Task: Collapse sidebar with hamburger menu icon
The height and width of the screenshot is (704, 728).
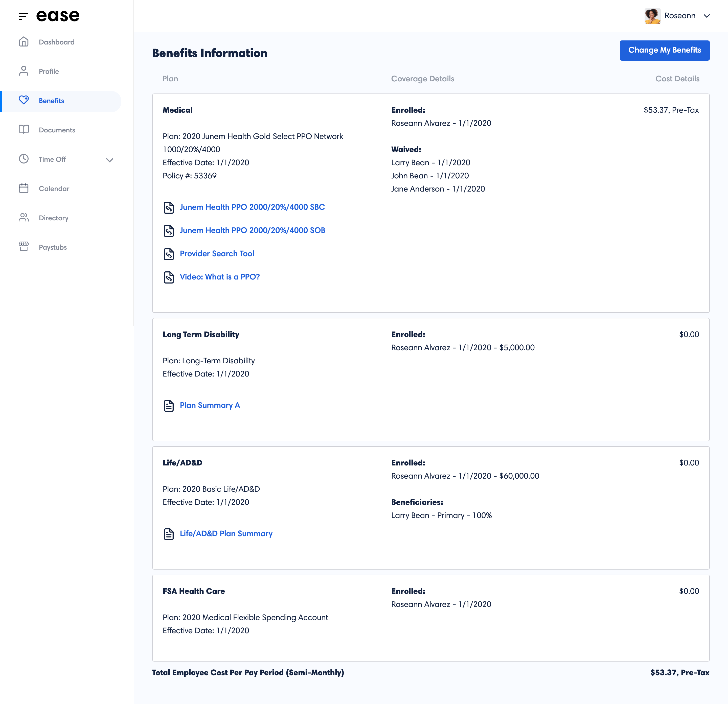Action: [x=23, y=16]
